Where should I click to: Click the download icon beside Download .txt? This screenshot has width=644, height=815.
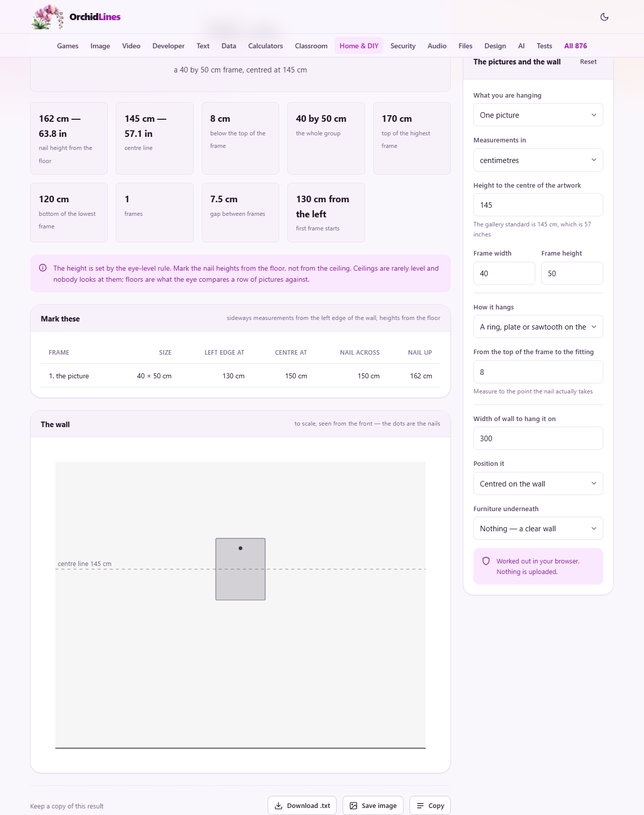[278, 805]
